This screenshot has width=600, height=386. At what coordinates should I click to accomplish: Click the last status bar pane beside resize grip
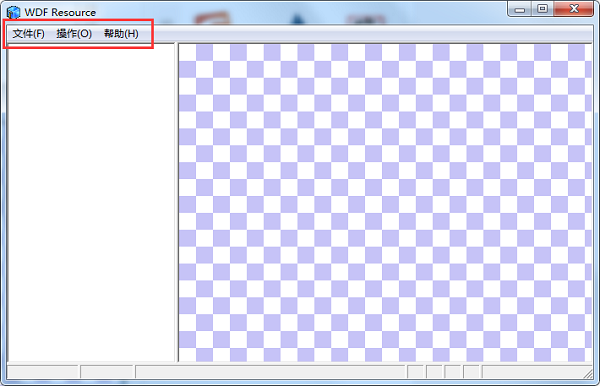click(533, 371)
